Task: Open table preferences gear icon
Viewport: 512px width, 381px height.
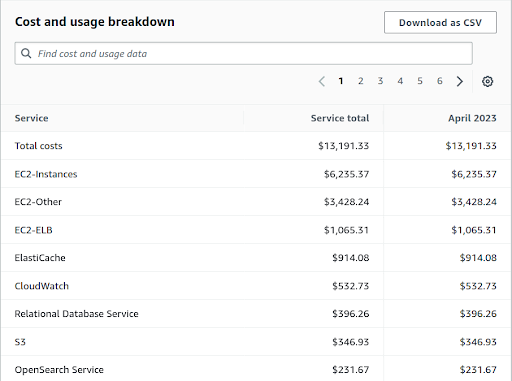Action: tap(487, 81)
